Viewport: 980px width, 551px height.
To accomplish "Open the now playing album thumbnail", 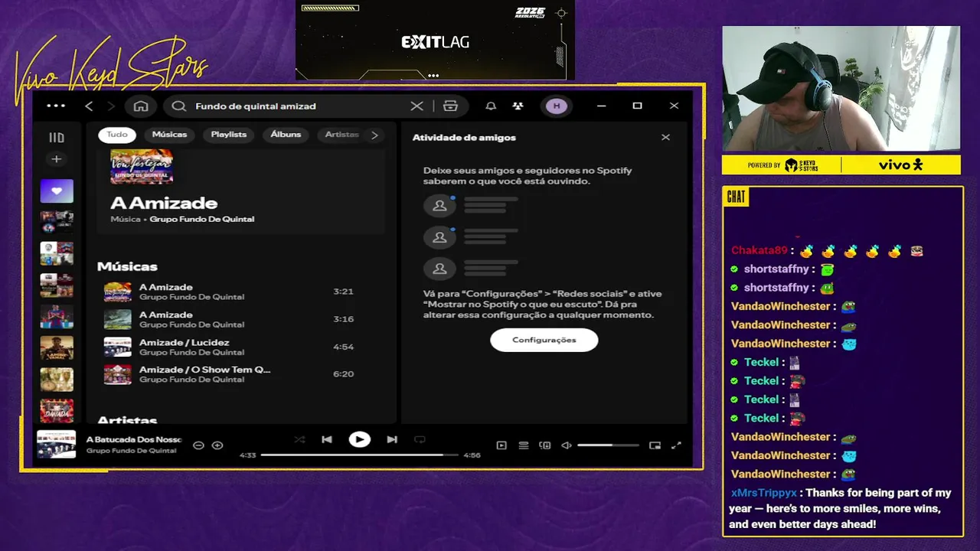I will coord(57,445).
